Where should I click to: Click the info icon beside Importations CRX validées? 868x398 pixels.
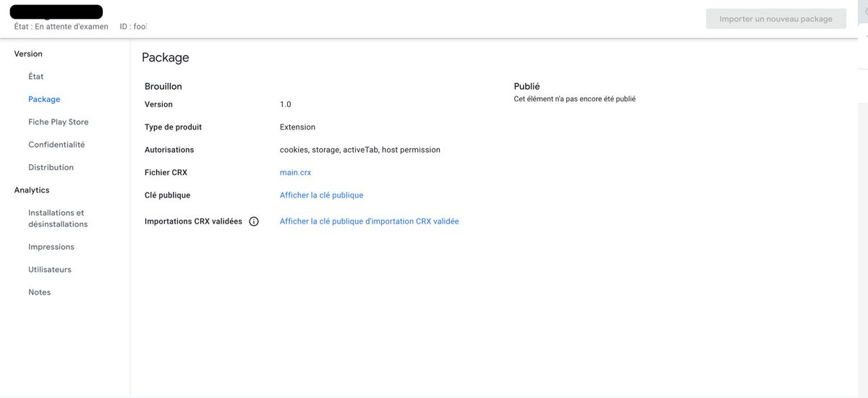coord(254,221)
